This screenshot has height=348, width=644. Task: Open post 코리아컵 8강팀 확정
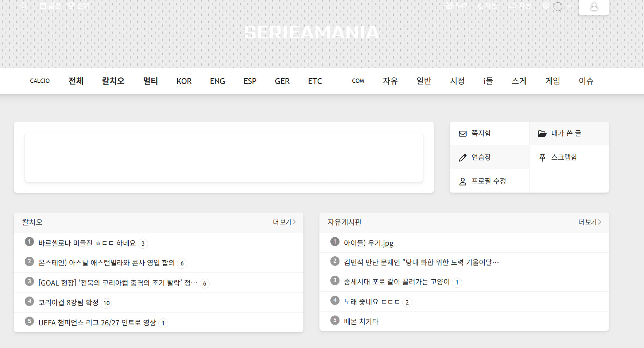(x=69, y=303)
